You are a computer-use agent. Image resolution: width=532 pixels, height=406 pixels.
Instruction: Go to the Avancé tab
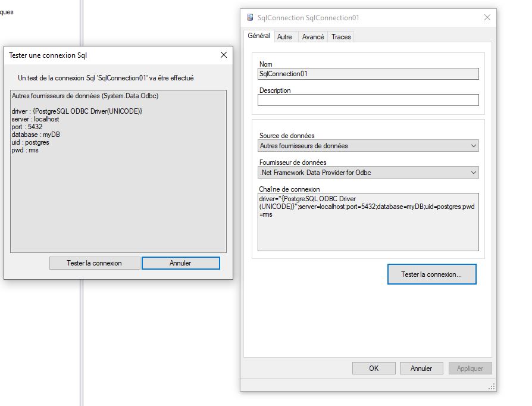point(313,37)
